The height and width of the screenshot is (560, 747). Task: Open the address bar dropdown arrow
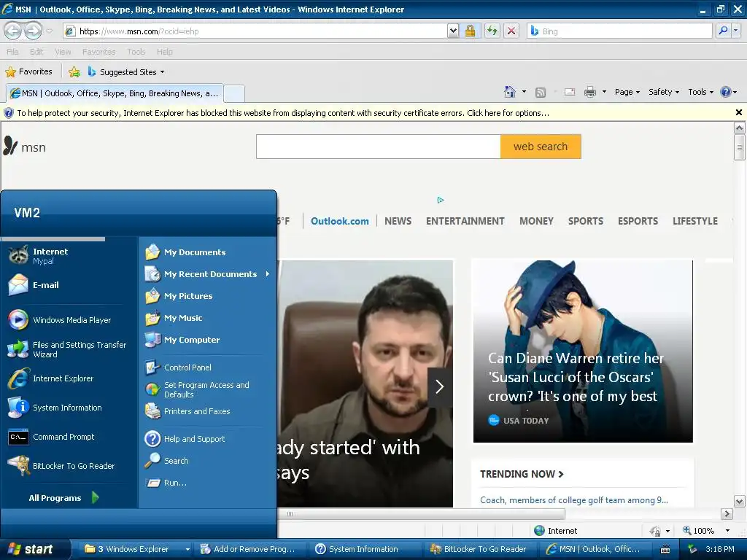tap(453, 31)
